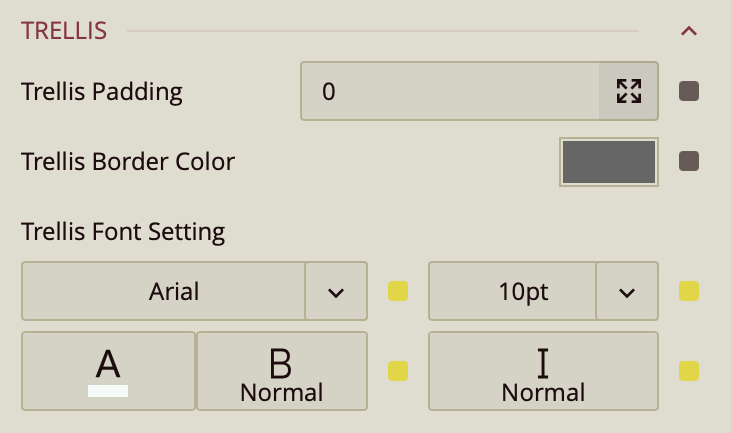The image size is (731, 433).
Task: Toggle bold font weight (B Normal)
Action: click(282, 371)
